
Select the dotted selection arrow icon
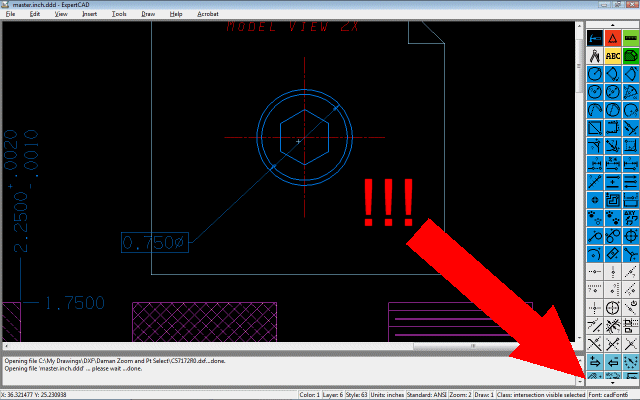pos(631,362)
